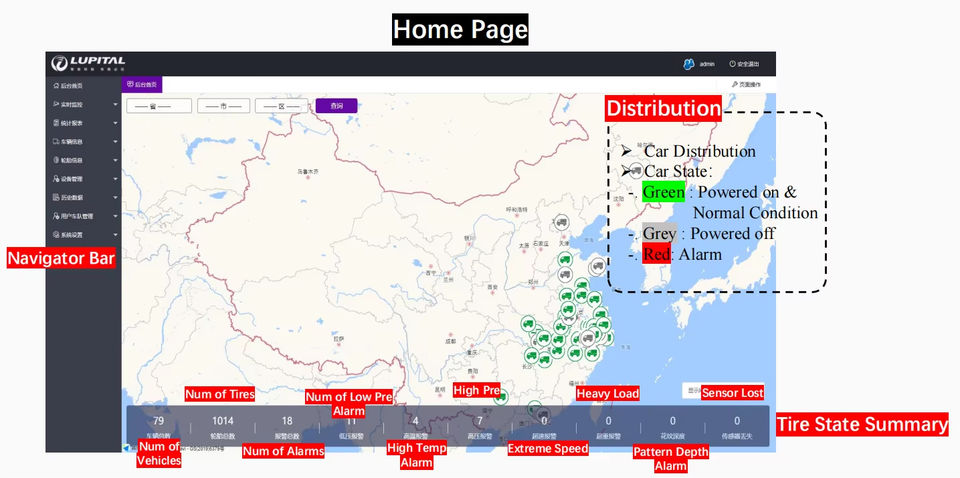
Task: Click the home icon beside 后台首页 in sidebar
Action: pos(56,86)
